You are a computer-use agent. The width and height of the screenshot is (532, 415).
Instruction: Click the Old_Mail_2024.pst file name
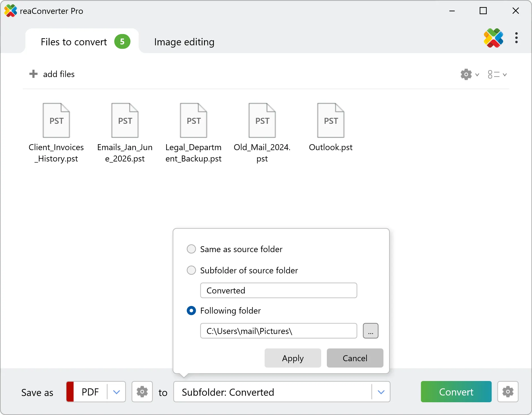pyautogui.click(x=262, y=153)
